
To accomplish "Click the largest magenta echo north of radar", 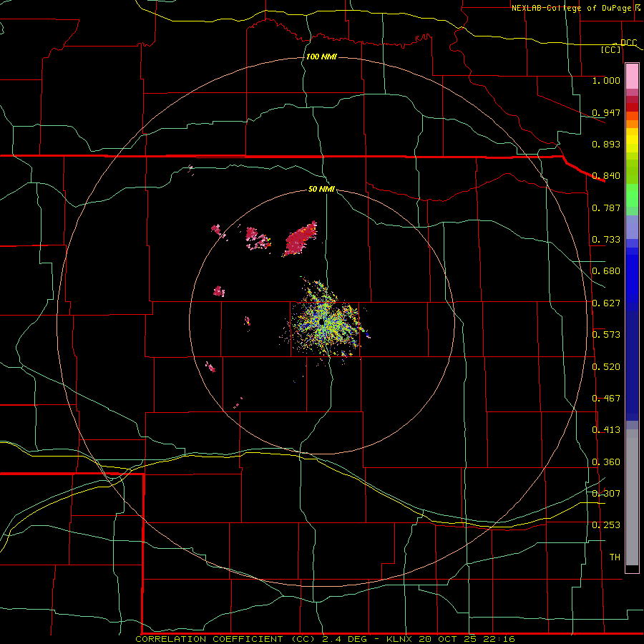I will pos(301,238).
